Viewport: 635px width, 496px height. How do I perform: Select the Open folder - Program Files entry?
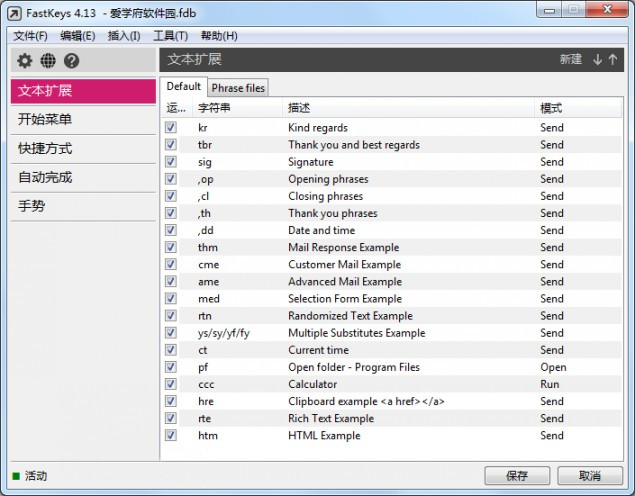[354, 367]
